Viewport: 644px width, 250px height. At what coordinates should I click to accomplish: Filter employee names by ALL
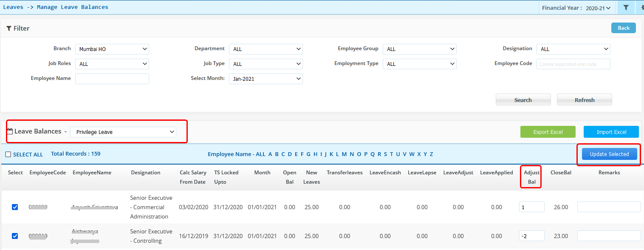tap(260, 154)
